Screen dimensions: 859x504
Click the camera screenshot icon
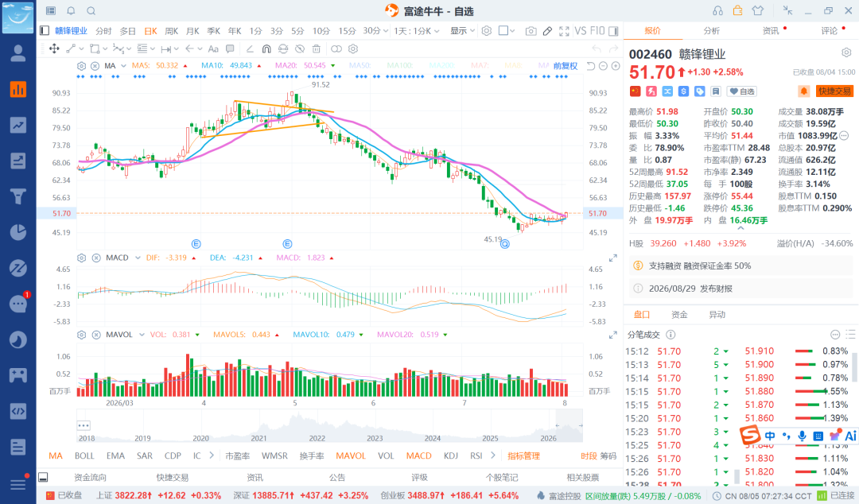click(x=531, y=31)
